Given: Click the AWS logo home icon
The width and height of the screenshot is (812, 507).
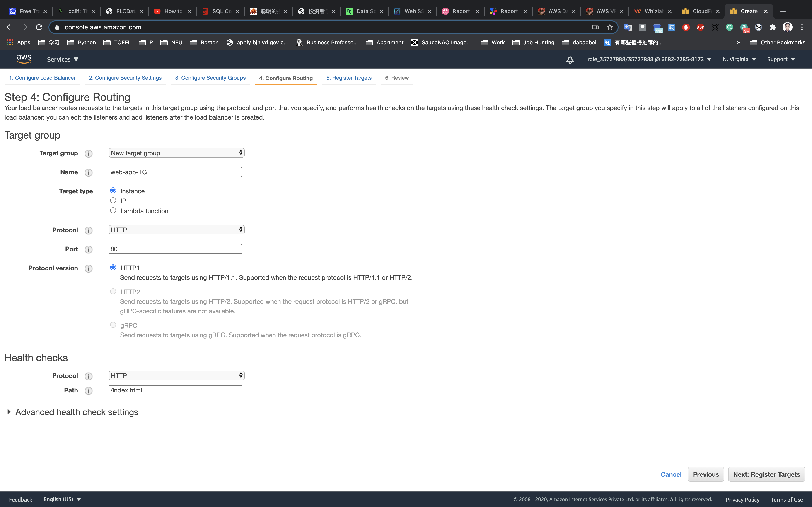Looking at the screenshot, I should pos(24,59).
